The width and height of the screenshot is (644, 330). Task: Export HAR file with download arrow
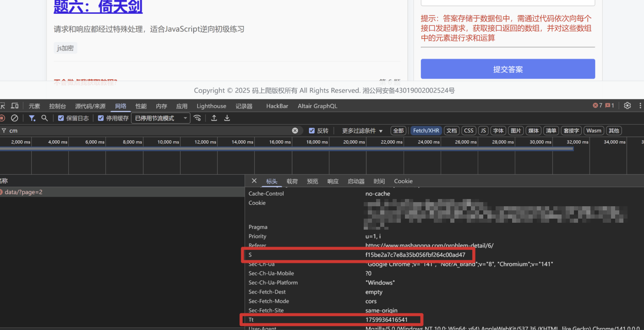(x=227, y=118)
